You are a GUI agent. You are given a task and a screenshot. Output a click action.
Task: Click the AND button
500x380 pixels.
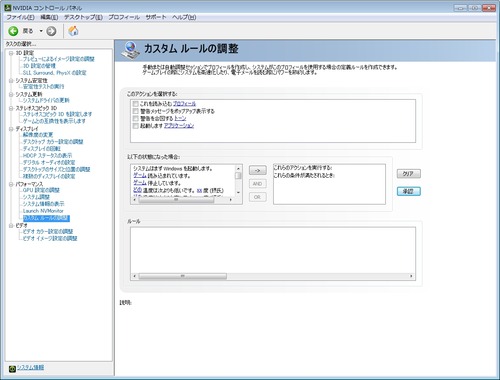pos(257,184)
